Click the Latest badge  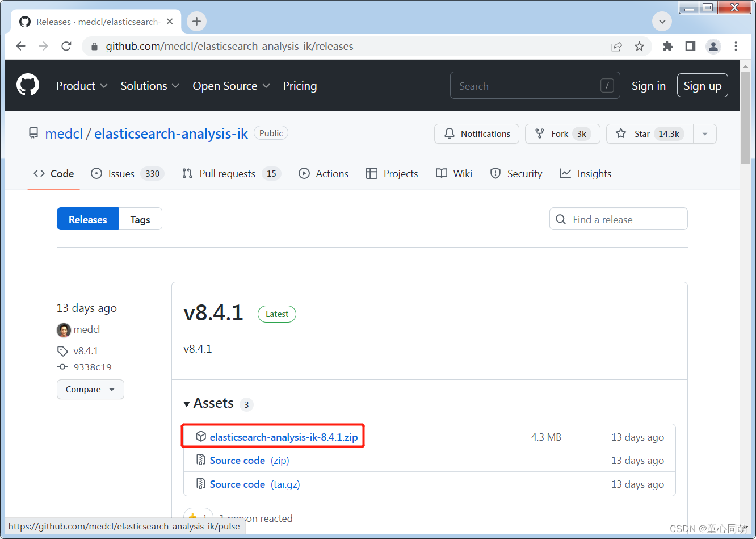click(277, 314)
